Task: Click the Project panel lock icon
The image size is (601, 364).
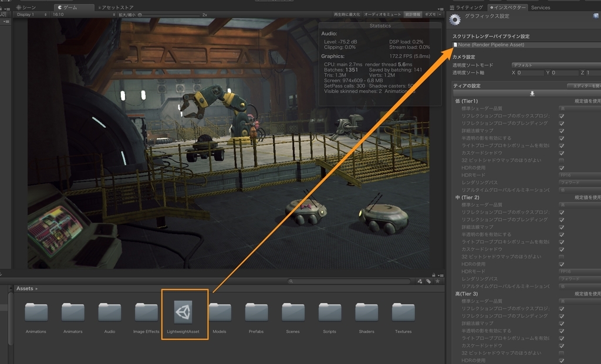Action: (434, 275)
